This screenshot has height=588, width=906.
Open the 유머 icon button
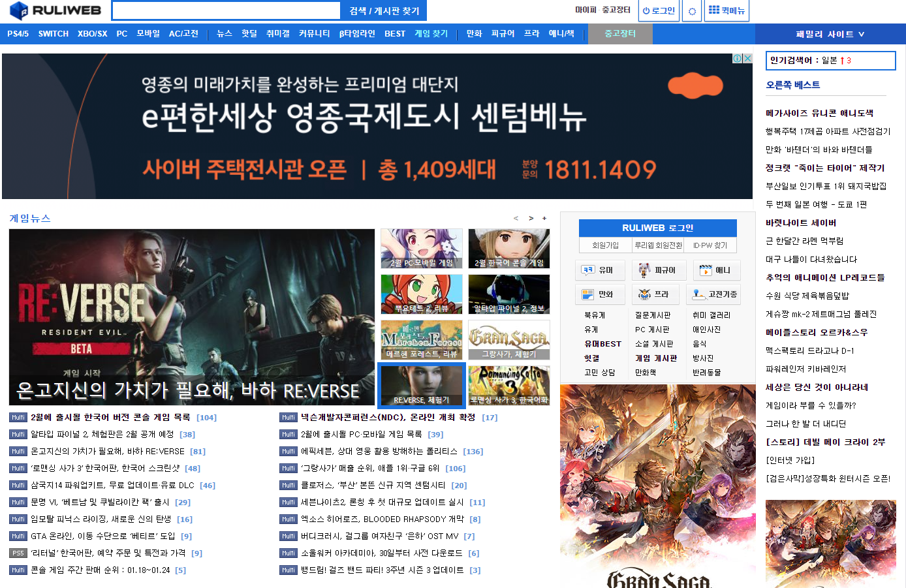coord(601,270)
